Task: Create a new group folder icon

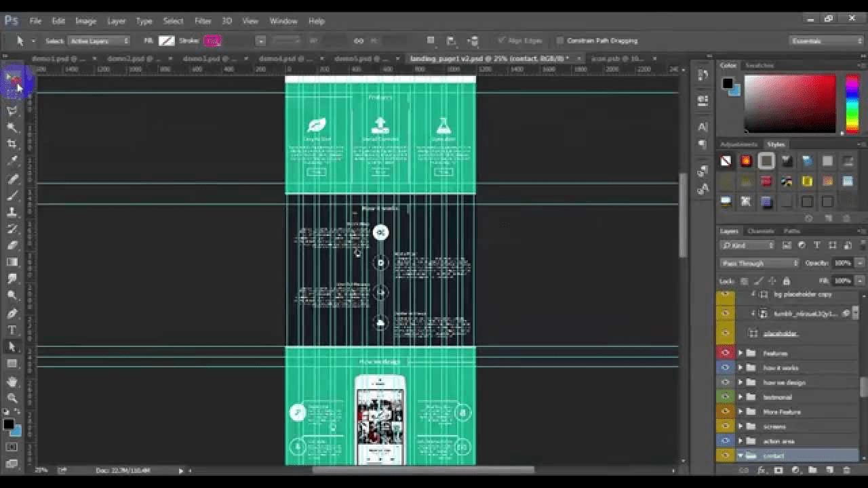Action: pyautogui.click(x=812, y=470)
